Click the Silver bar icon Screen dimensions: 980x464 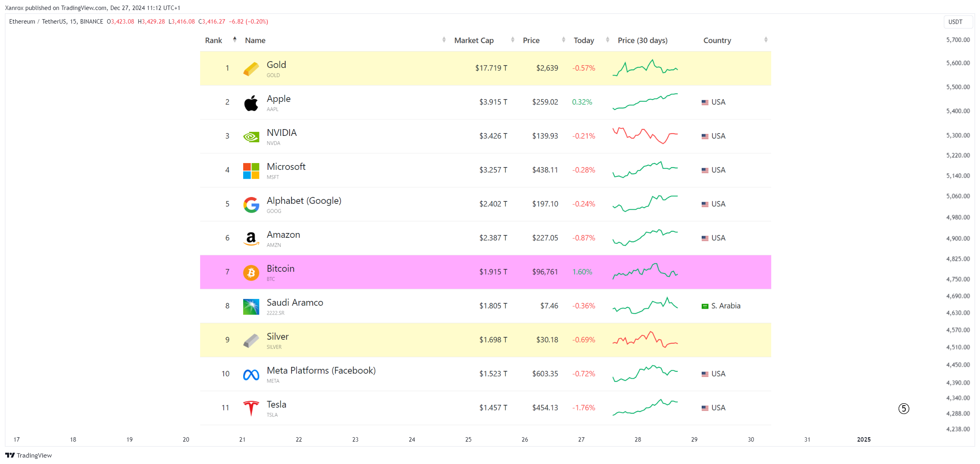tap(251, 341)
